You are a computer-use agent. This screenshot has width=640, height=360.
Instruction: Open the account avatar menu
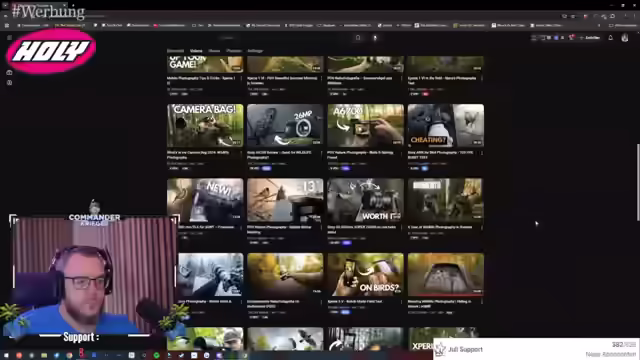pyautogui.click(x=625, y=38)
